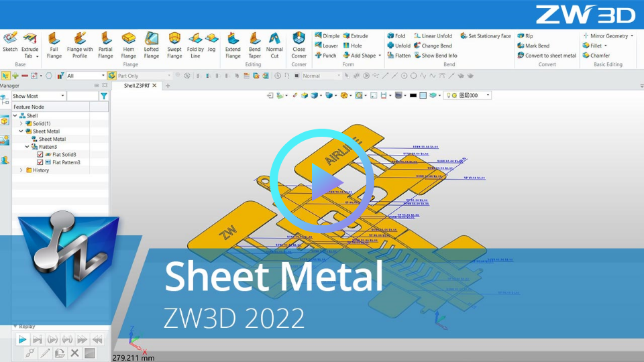The image size is (644, 362).
Task: Apply the Louver form tool
Action: (x=326, y=46)
